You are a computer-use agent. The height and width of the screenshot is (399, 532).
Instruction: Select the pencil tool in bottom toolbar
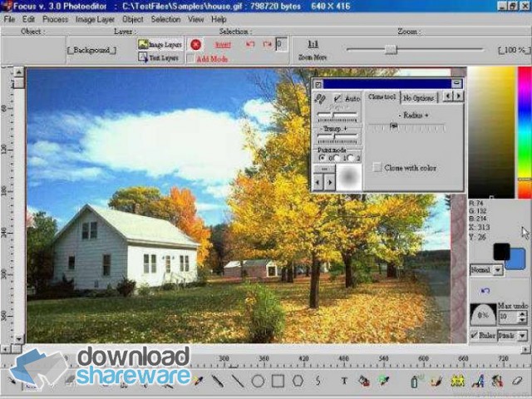[218, 381]
